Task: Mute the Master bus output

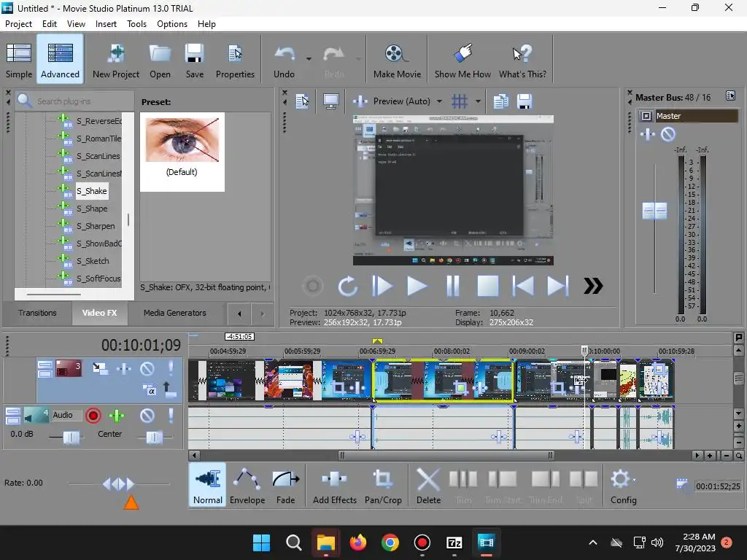Action: 668,135
